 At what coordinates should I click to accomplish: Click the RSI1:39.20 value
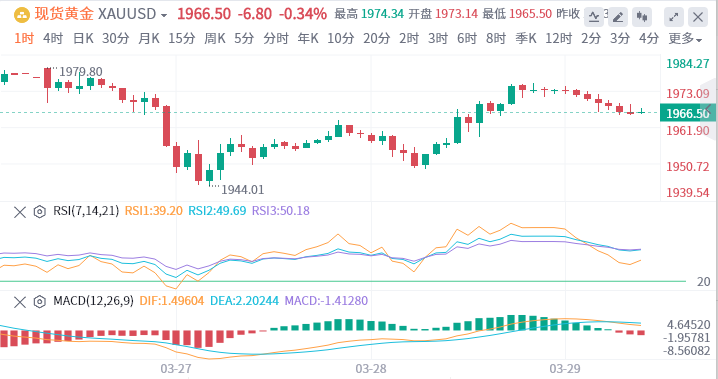point(154,211)
